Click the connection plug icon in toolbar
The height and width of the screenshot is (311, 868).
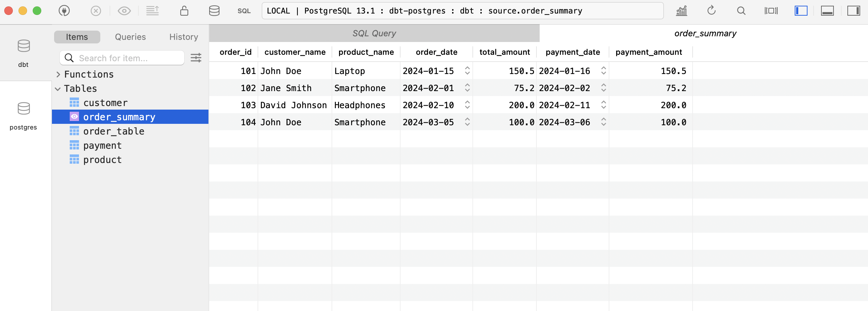(x=64, y=11)
